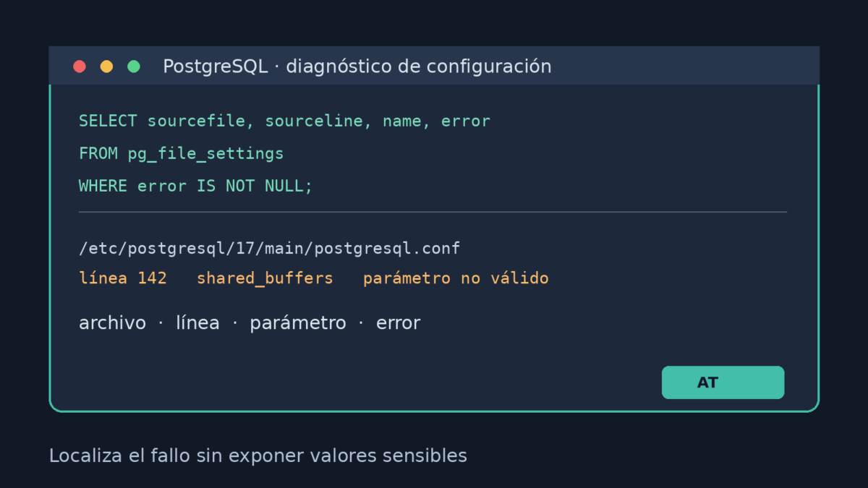This screenshot has width=868, height=488.
Task: Click the line "FROM pg_file_settings"
Action: pos(182,153)
